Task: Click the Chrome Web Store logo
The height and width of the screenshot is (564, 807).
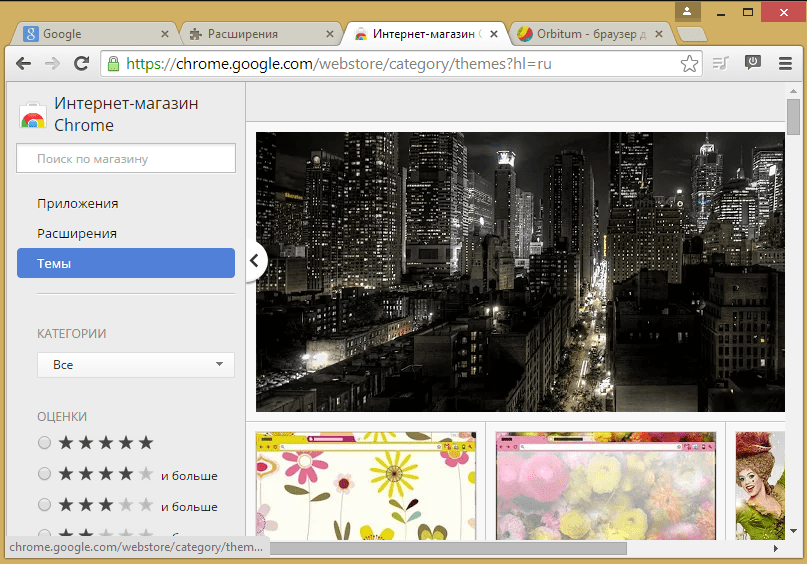Action: pyautogui.click(x=32, y=115)
